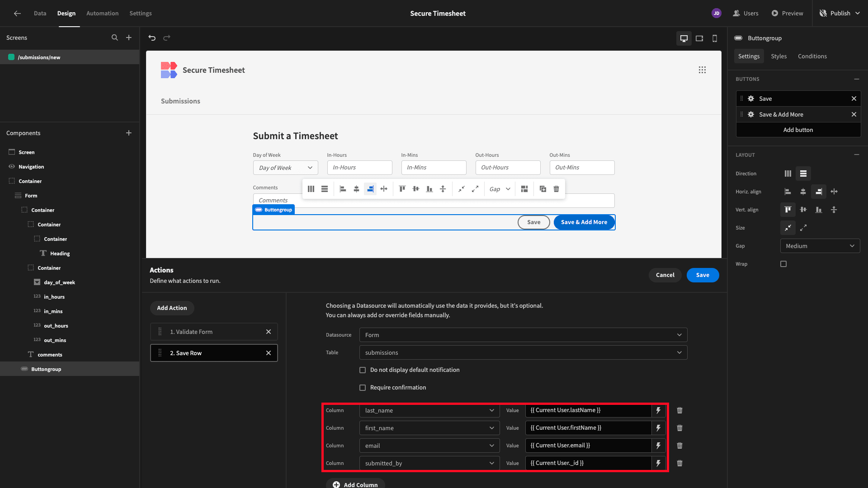Open settings gear for Save & Add More
The width and height of the screenshot is (868, 488).
pyautogui.click(x=751, y=114)
